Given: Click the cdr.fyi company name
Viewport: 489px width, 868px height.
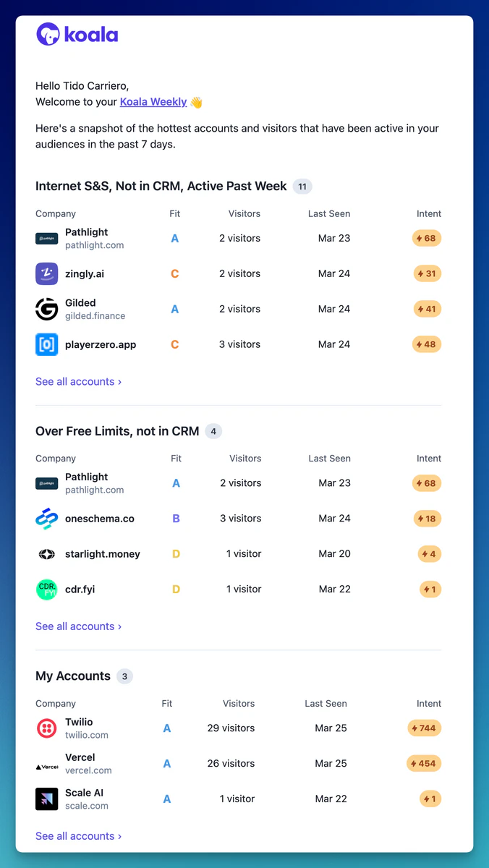Looking at the screenshot, I should coord(80,590).
